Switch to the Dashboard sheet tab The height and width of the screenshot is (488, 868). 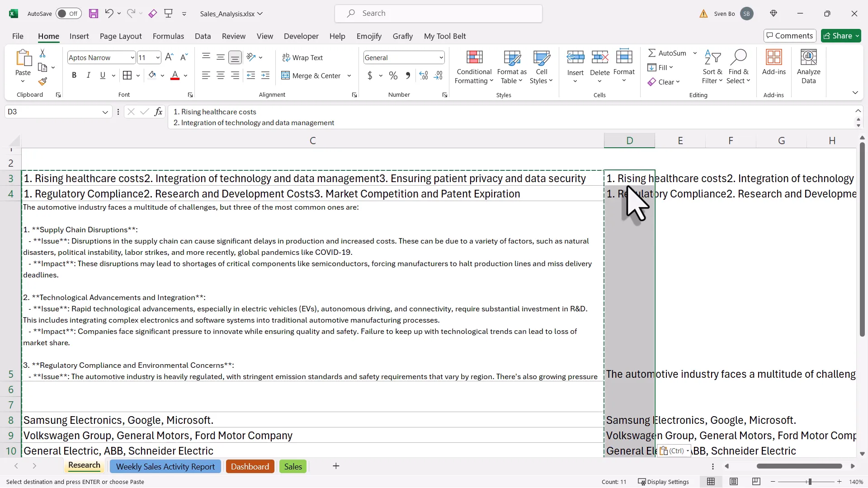pos(250,466)
